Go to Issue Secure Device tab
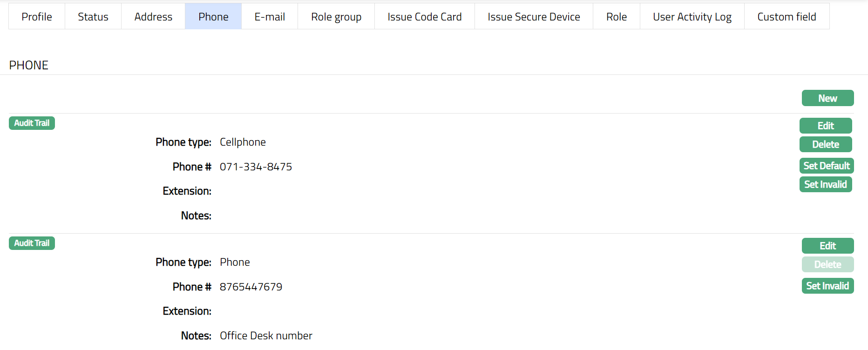Image resolution: width=868 pixels, height=350 pixels. [x=534, y=17]
